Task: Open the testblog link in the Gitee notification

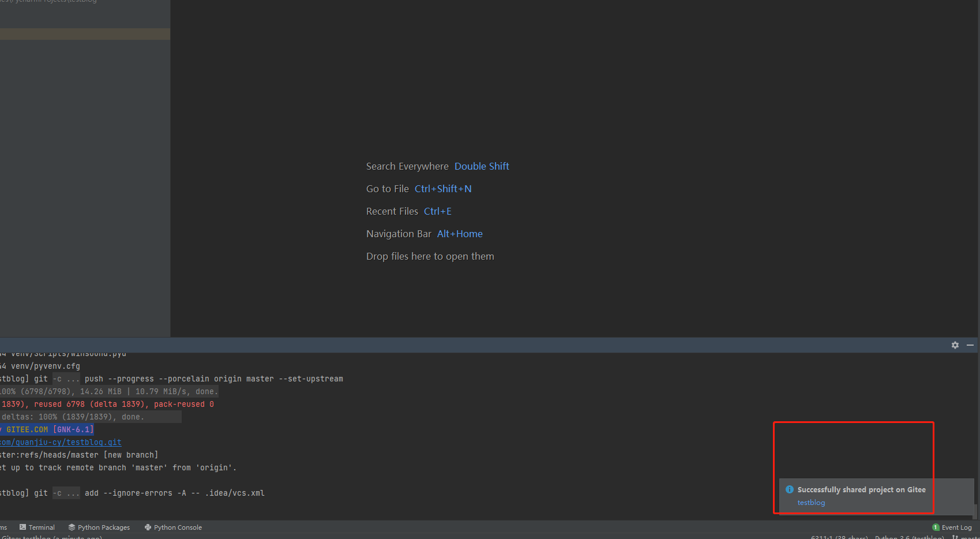Action: point(811,502)
